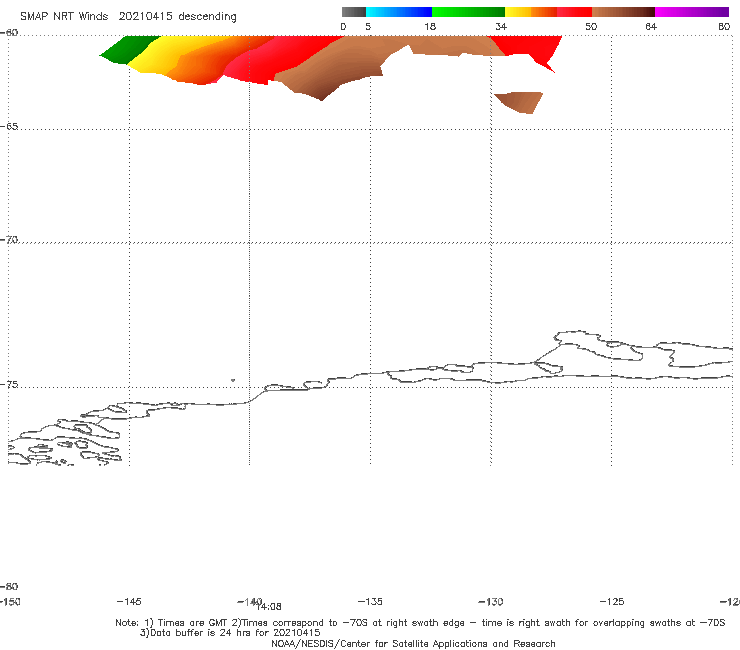Click the longitude label '-130'
Viewport: 740px width, 650px height.
tap(491, 602)
